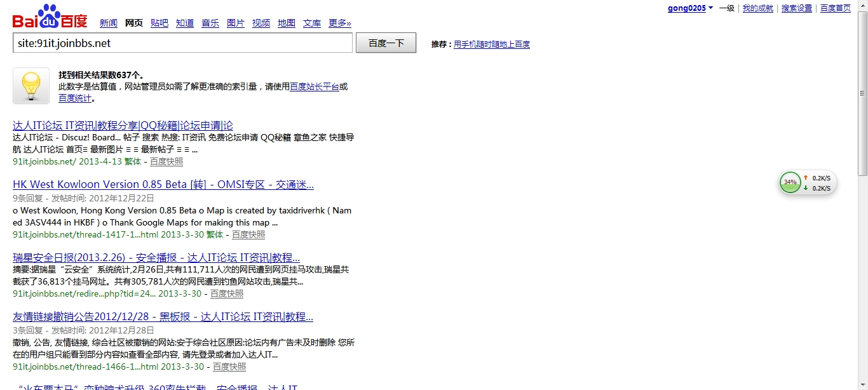
Task: Open 百度站长平台 link
Action: pos(315,86)
